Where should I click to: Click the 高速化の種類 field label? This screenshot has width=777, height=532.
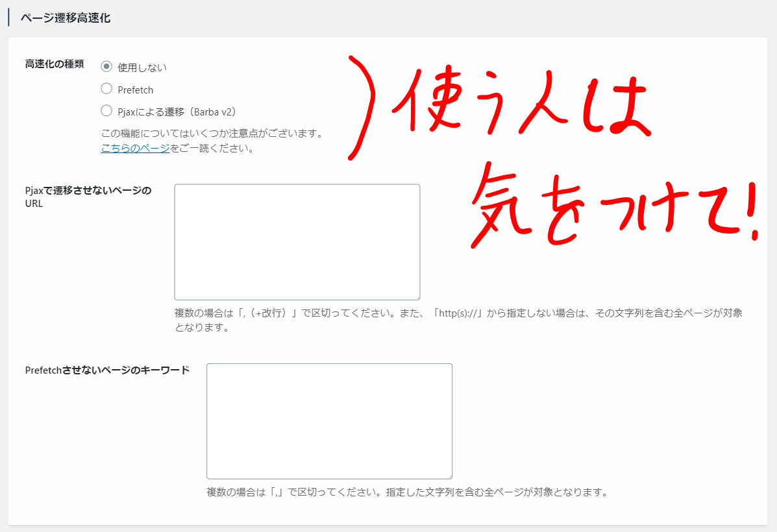54,64
